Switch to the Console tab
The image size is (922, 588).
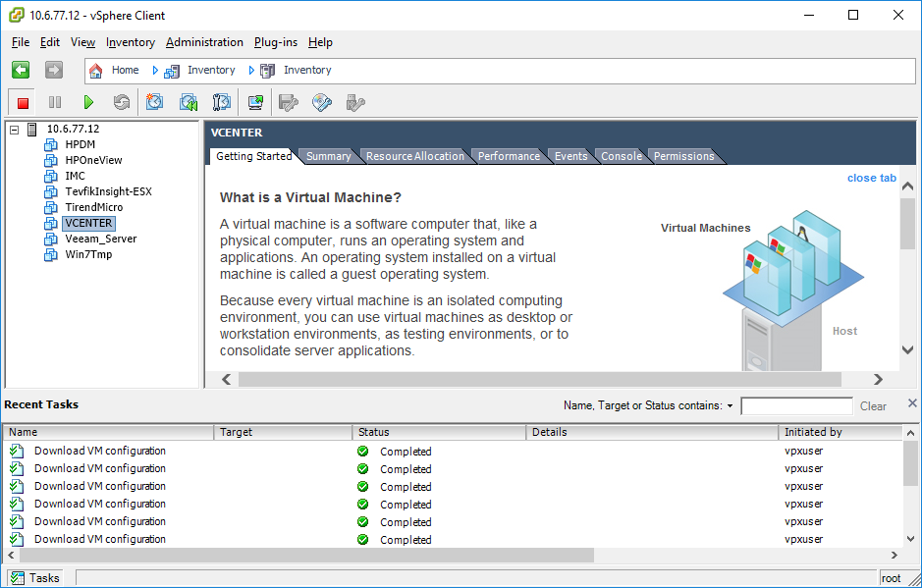coord(621,156)
